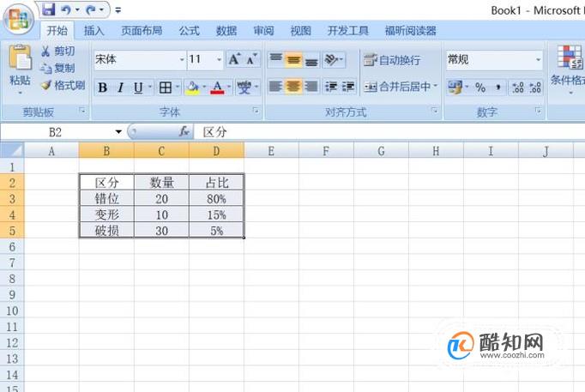Decrease the cell indent

(x=331, y=87)
